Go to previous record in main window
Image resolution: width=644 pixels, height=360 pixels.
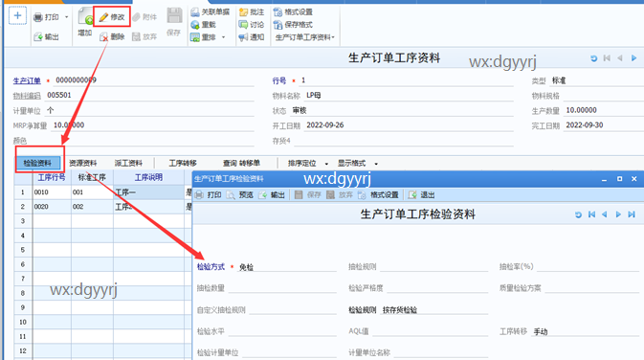(620, 58)
